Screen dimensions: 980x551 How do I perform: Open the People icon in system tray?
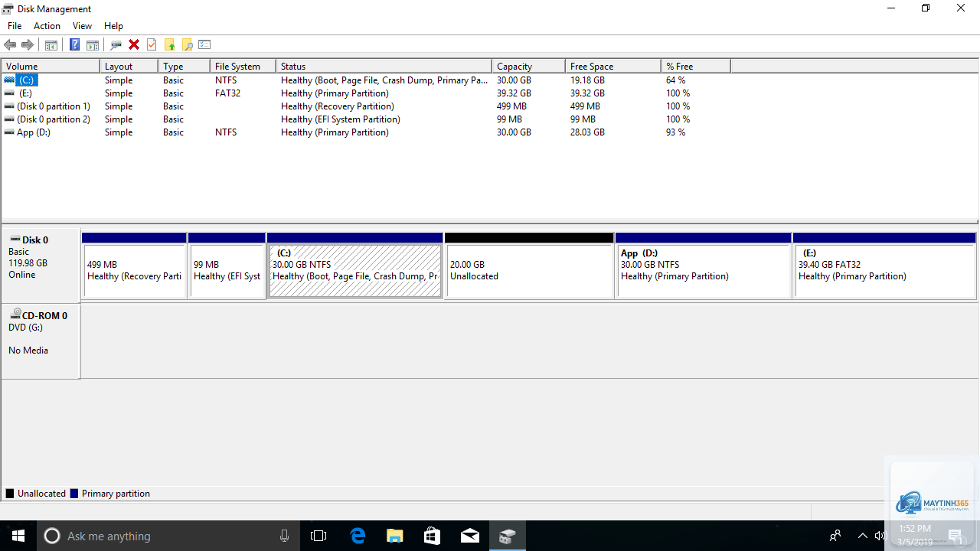835,536
